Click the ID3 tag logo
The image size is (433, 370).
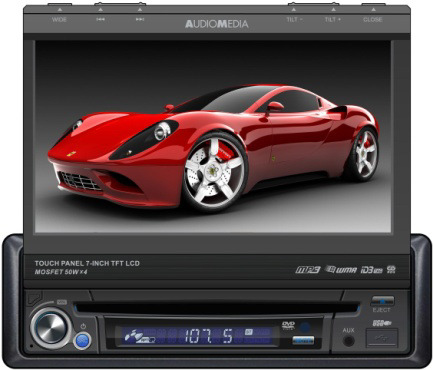371,270
